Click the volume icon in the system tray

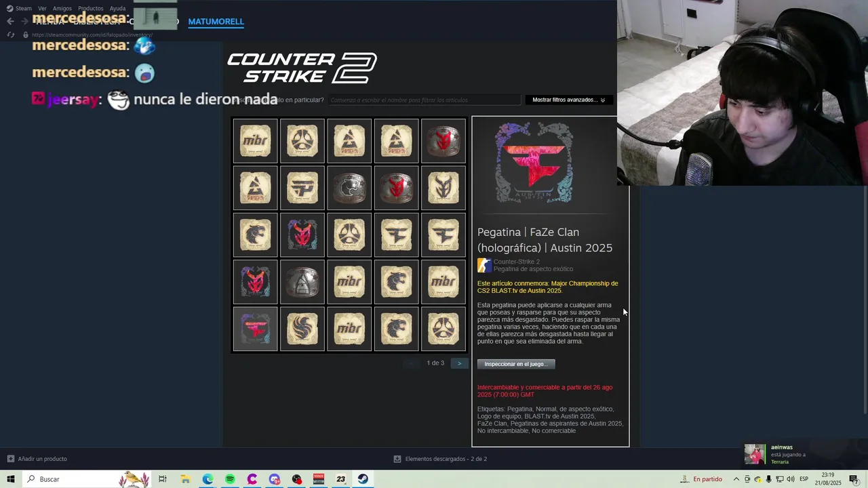(x=791, y=479)
